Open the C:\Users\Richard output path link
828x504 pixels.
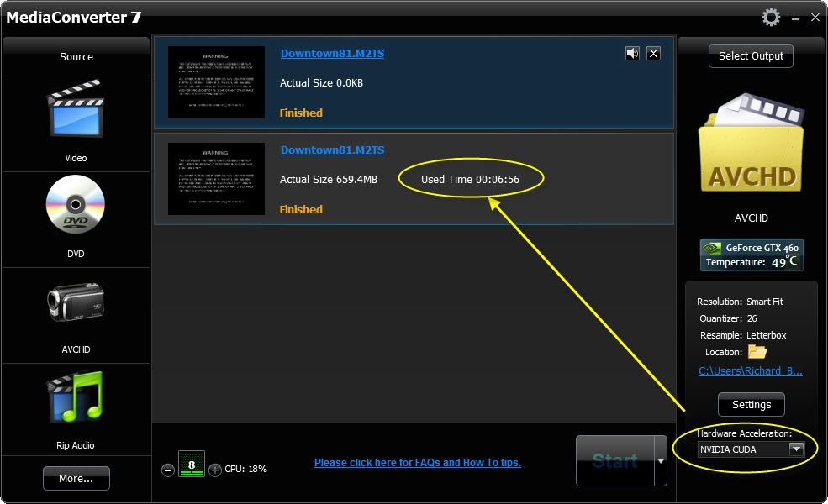click(x=751, y=371)
